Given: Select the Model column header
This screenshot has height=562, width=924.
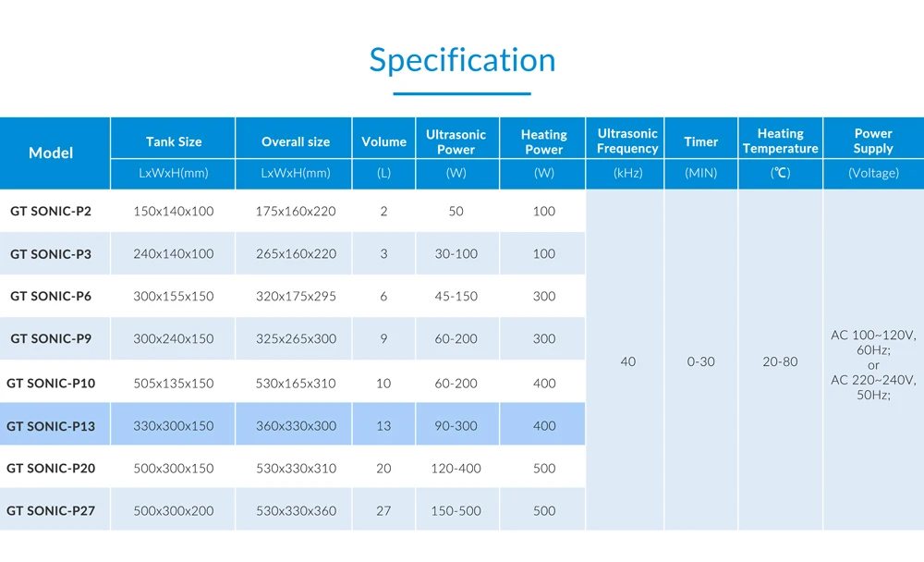Looking at the screenshot, I should [x=51, y=153].
